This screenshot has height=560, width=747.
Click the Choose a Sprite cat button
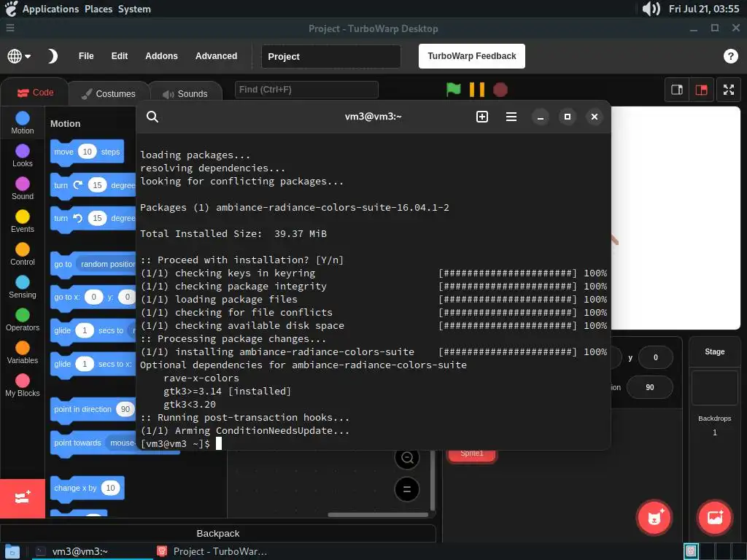(x=654, y=518)
